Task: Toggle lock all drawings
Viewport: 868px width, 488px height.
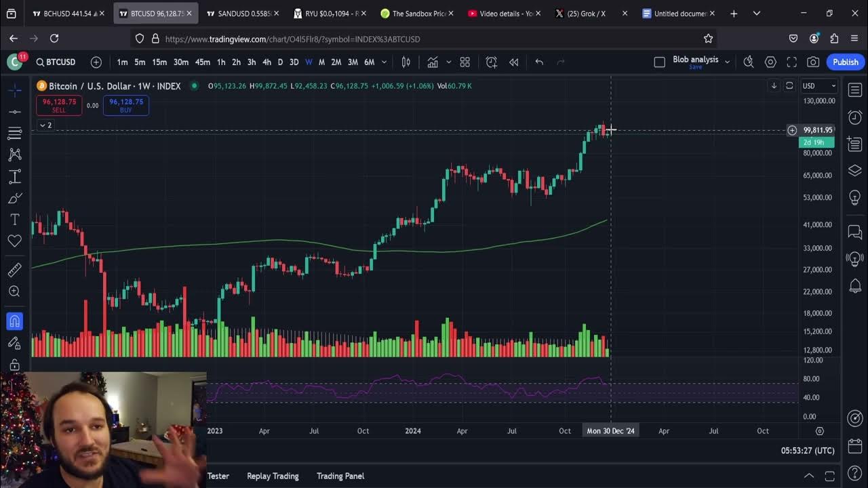Action: [x=14, y=365]
